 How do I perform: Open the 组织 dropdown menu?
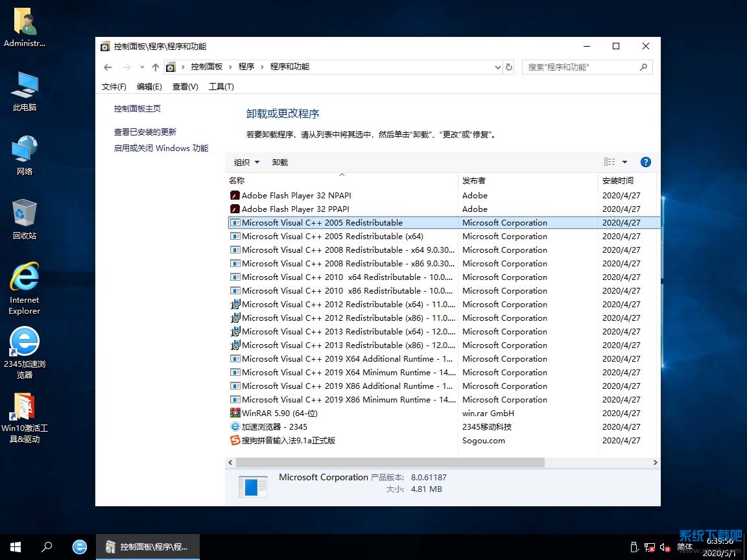(246, 162)
